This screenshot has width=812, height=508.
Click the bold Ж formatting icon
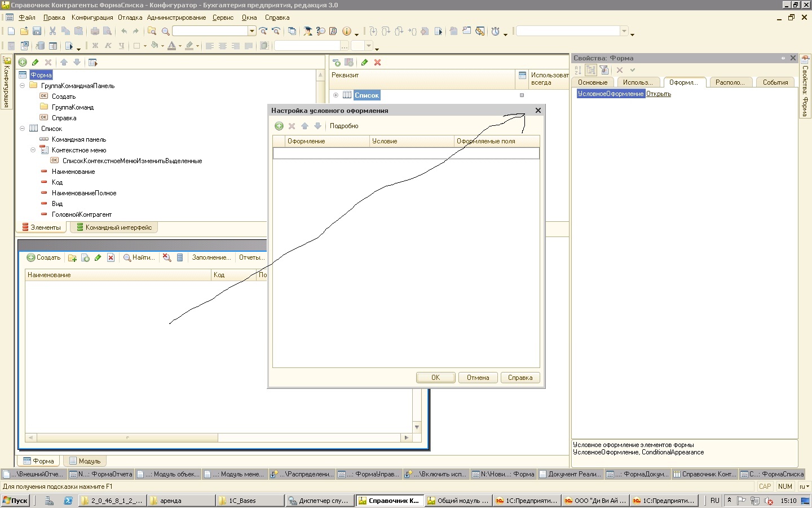95,46
